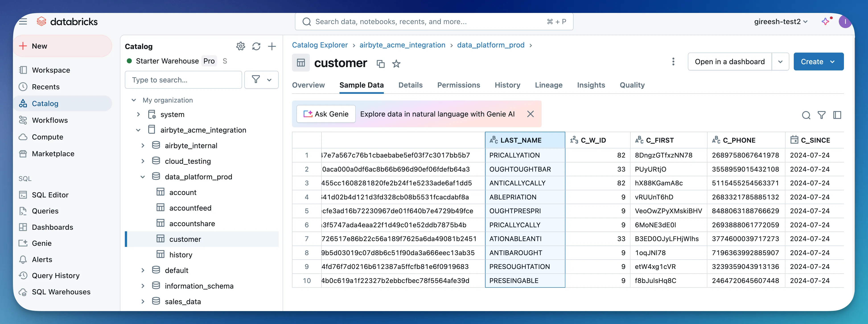
Task: Open the gireesh-test2 workspace dropdown
Action: click(780, 22)
